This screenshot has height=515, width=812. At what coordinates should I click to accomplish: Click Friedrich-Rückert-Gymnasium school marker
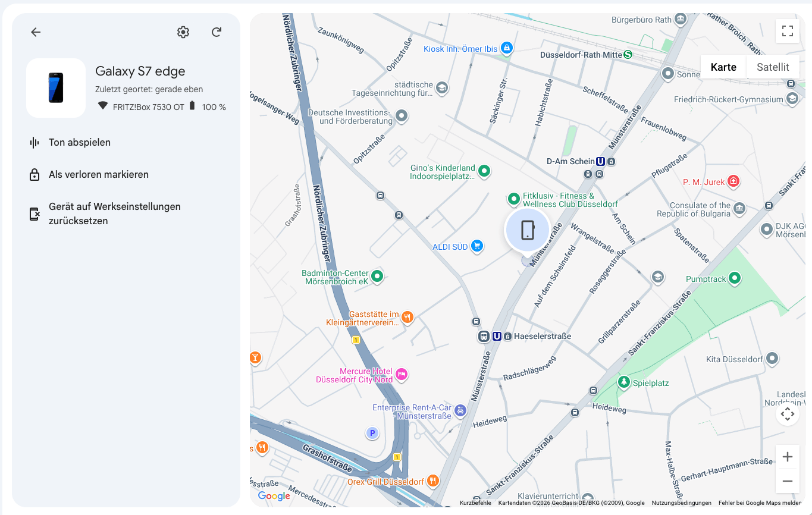792,98
